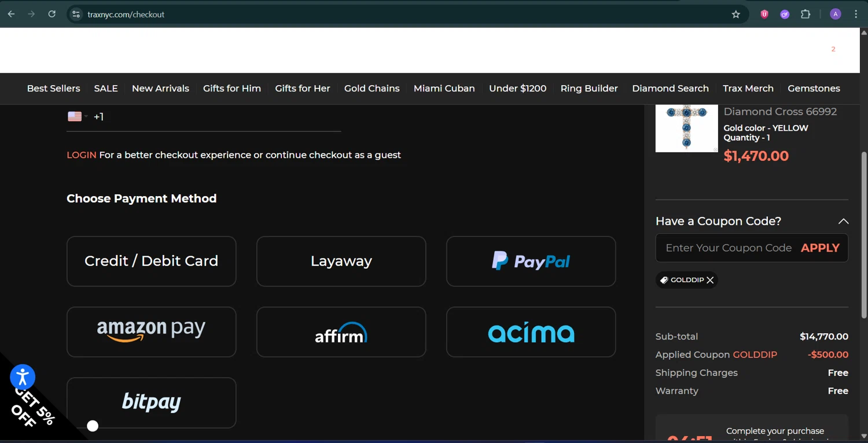Viewport: 868px width, 443px height.
Task: Pick Affirm financing option
Action: [341, 332]
